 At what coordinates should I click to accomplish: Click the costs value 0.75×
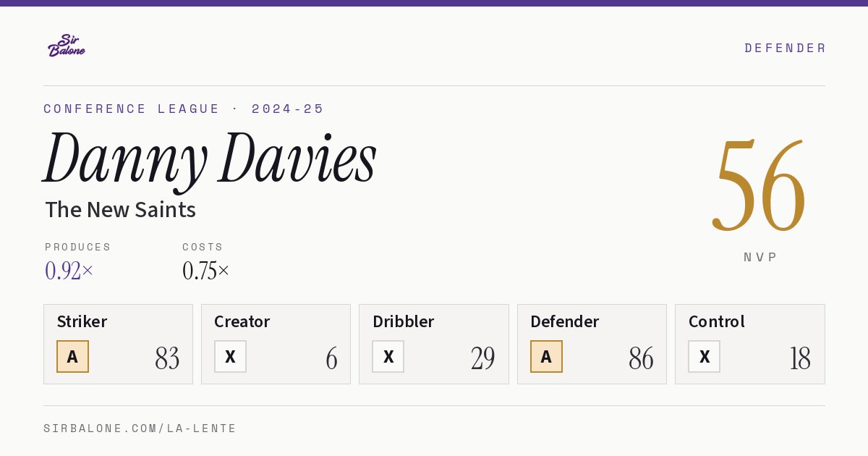(206, 271)
